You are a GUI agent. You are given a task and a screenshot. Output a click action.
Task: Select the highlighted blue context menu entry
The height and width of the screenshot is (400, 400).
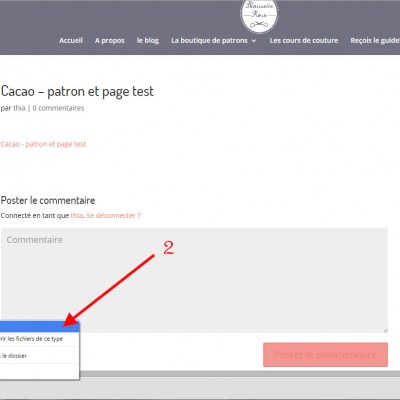click(x=40, y=327)
